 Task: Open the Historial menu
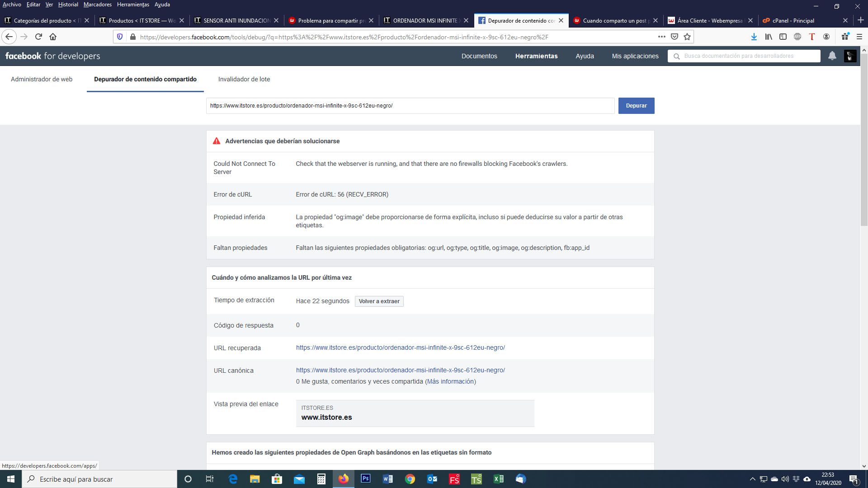point(68,5)
